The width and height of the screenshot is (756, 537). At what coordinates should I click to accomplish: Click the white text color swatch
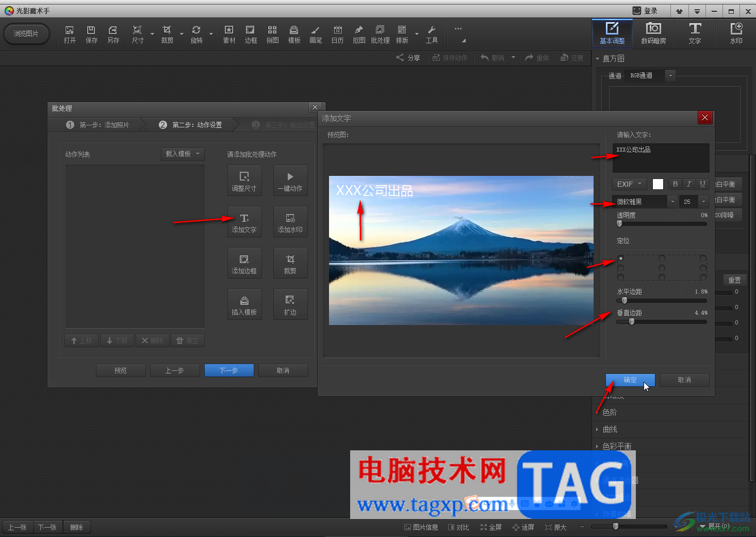(x=658, y=184)
